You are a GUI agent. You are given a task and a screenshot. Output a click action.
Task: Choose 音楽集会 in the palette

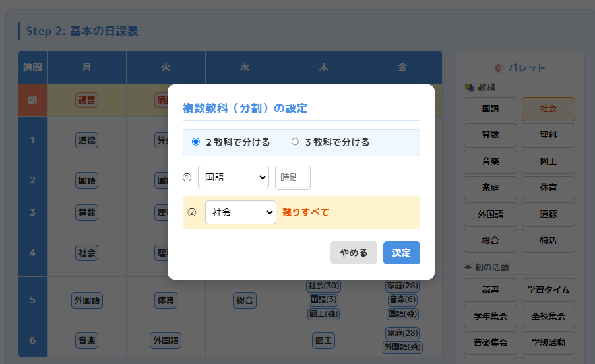point(490,343)
